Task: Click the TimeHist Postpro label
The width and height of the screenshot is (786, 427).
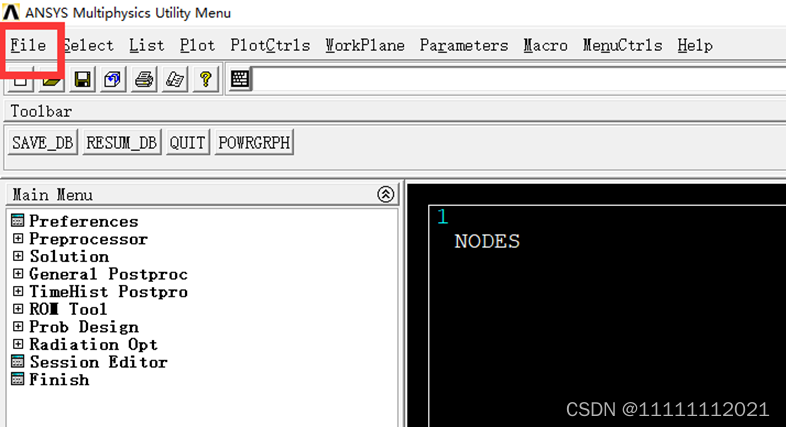Action: coord(108,292)
